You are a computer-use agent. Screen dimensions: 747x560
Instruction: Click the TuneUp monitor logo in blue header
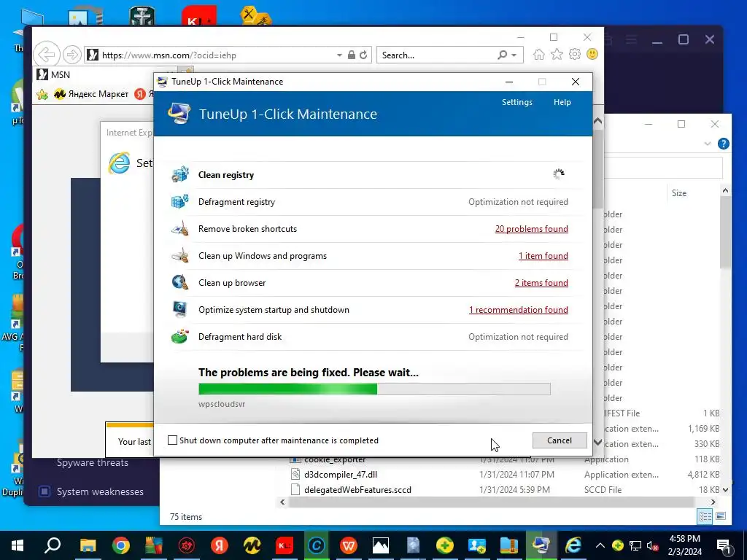(179, 114)
